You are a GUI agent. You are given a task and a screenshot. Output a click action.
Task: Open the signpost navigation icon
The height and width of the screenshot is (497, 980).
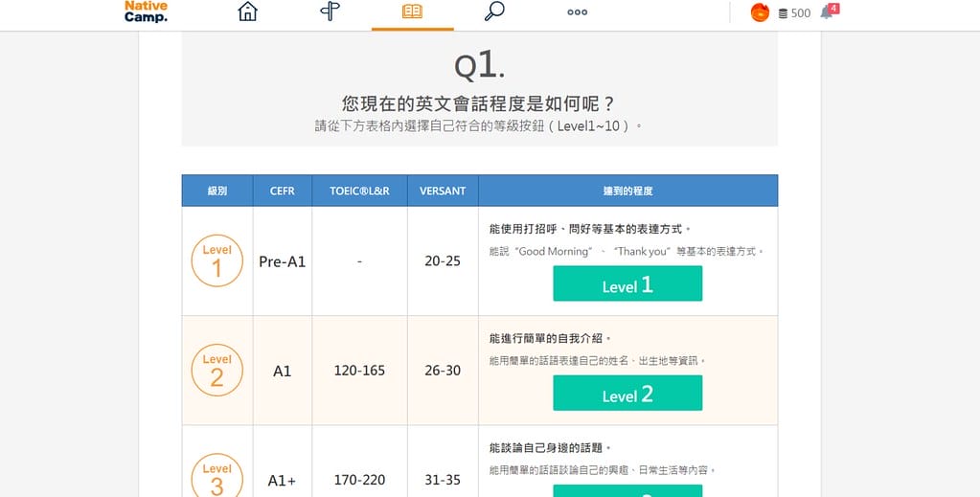tap(330, 11)
